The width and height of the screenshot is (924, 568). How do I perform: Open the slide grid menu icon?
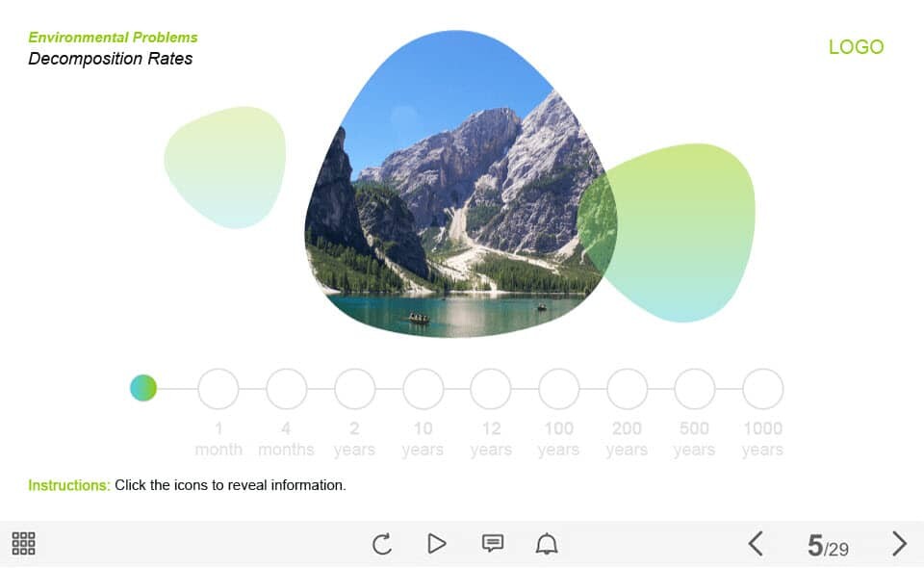click(23, 543)
